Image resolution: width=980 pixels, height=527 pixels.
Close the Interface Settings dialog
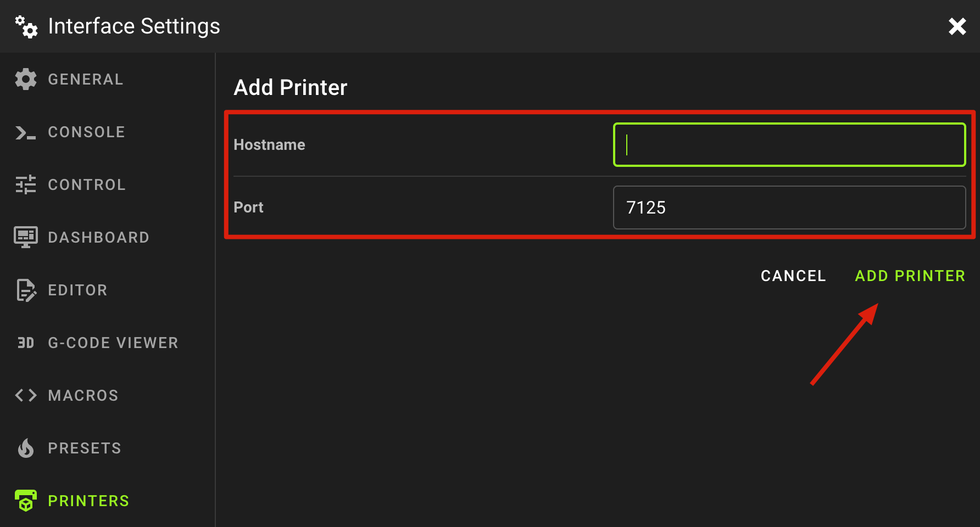(957, 26)
